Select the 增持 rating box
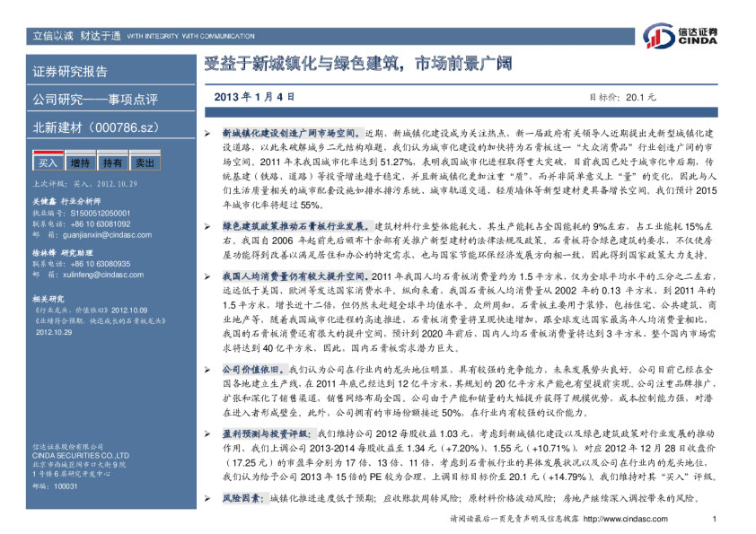The image size is (756, 534). [x=80, y=163]
